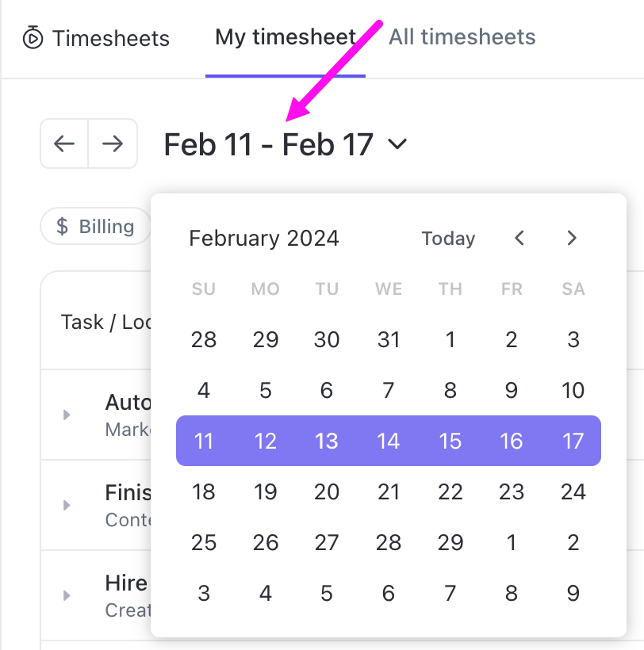644x650 pixels.
Task: Jump to Today in the calendar
Action: (x=448, y=239)
